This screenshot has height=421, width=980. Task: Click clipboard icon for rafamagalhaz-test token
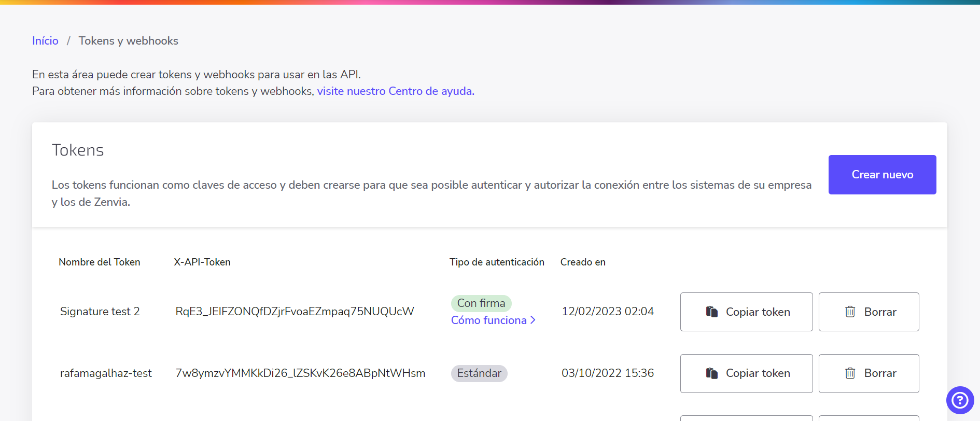(x=712, y=373)
